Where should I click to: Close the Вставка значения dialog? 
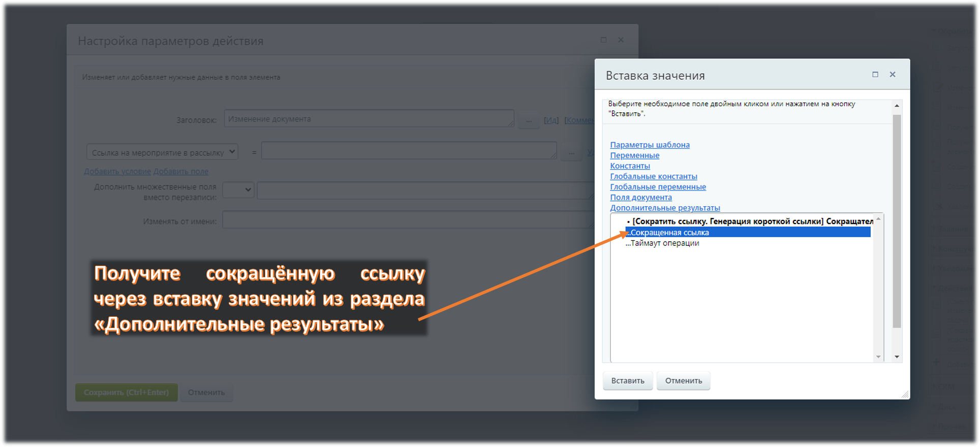892,75
